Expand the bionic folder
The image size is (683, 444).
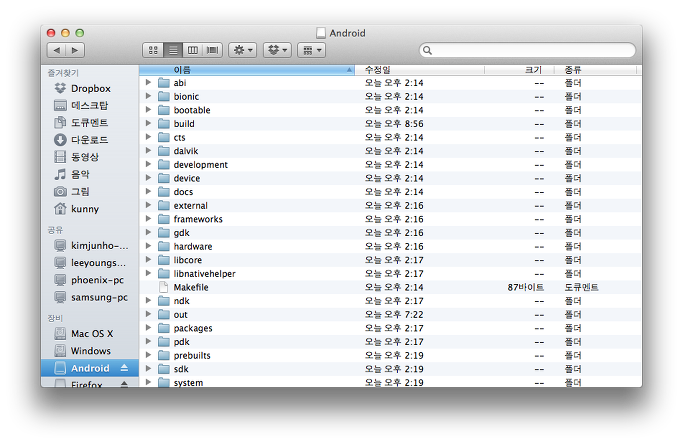coord(148,96)
